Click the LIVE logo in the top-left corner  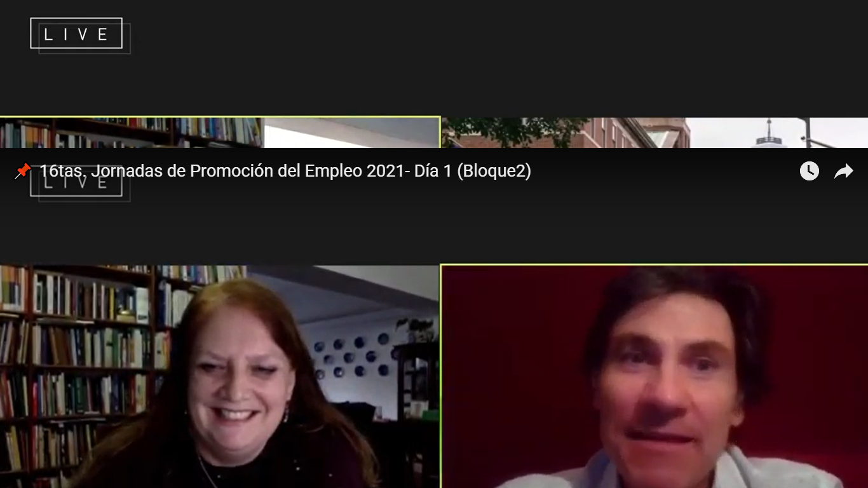click(x=76, y=34)
